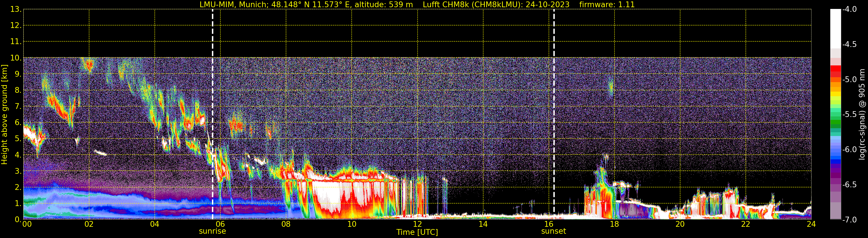
Task: Click the 'Height above ground [km]' axis label
Action: pyautogui.click(x=4, y=115)
